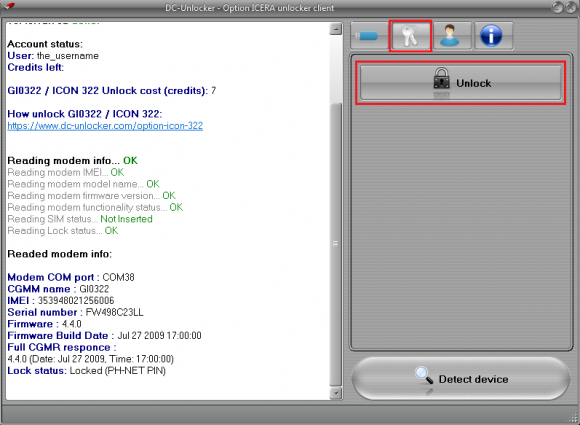Click the COM38 modem port value
Viewport: 580px width, 425px height.
(x=118, y=277)
